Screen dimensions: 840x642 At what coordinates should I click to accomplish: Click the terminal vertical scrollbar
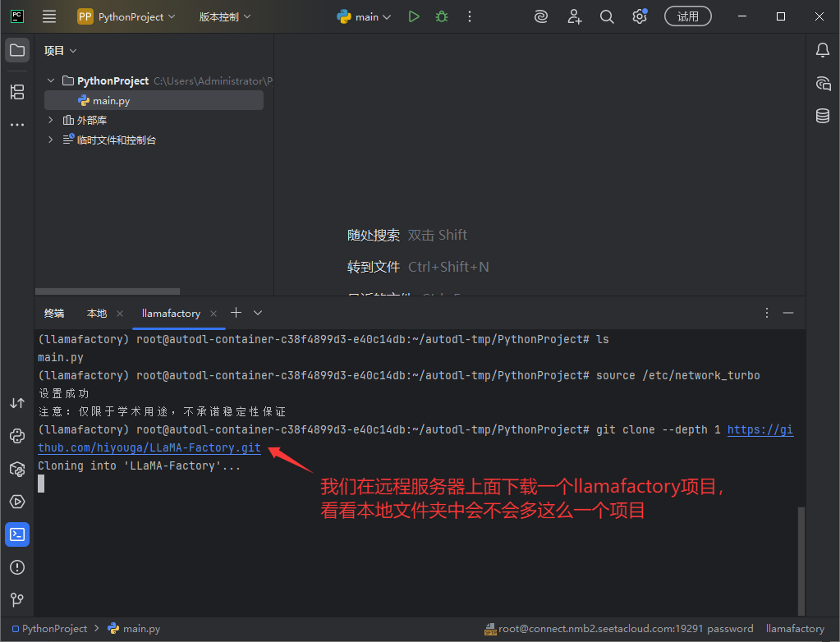tap(801, 562)
